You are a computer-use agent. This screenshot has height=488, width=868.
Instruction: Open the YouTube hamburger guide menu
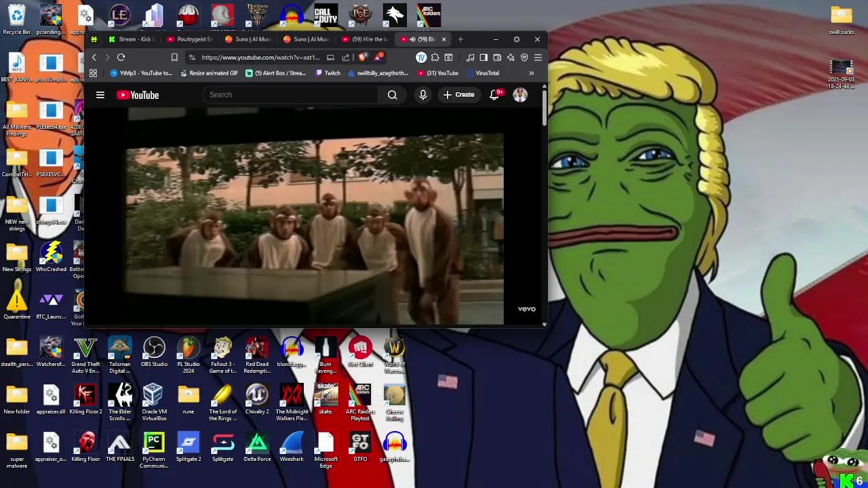coord(100,95)
